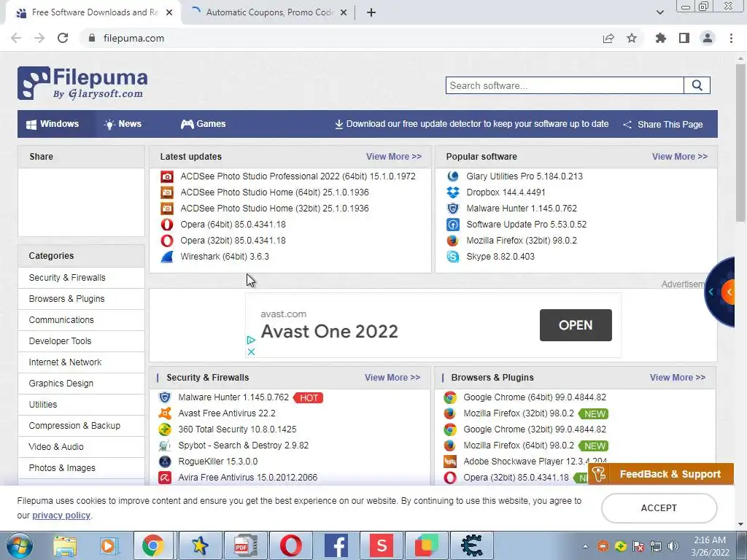Click RogueKiller icon
Image resolution: width=747 pixels, height=560 pixels.
(165, 462)
